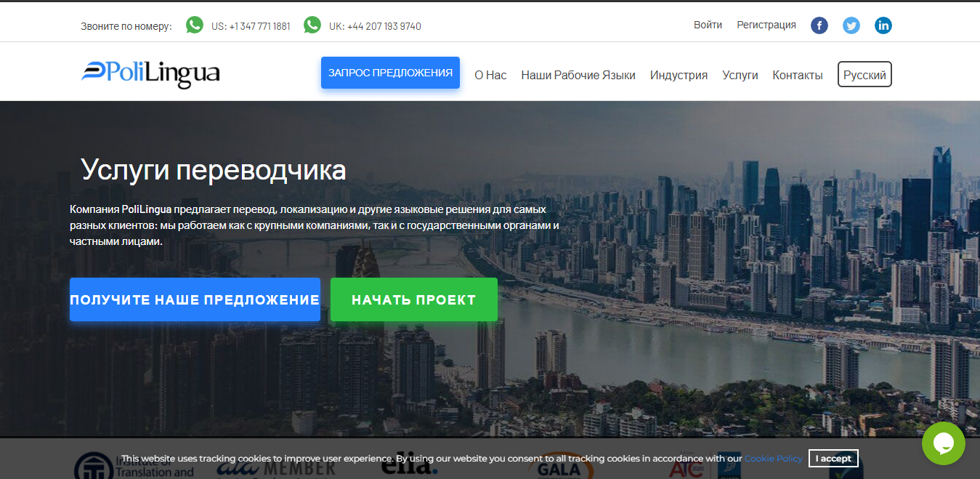Open the green chat bubble widget
The height and width of the screenshot is (479, 980).
point(944,443)
